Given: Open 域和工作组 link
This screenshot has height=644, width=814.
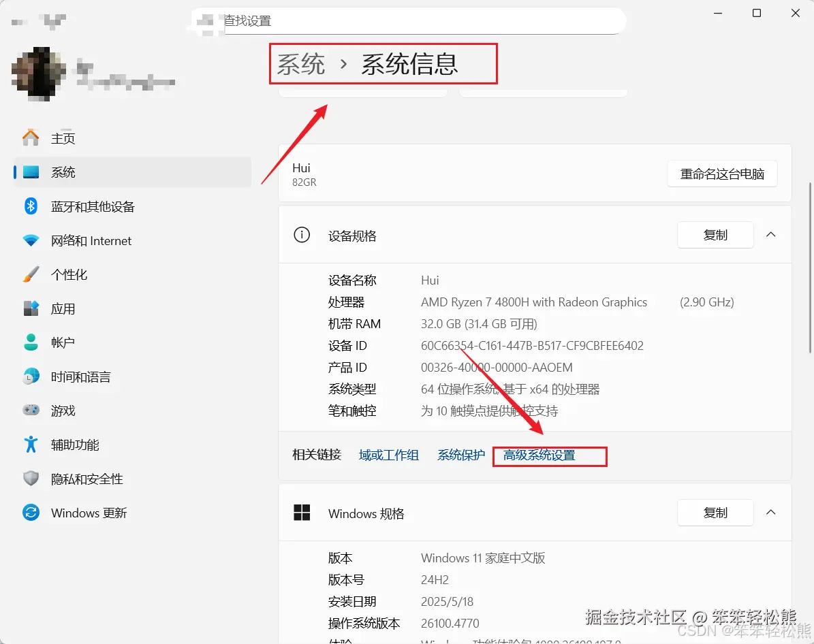Looking at the screenshot, I should pos(389,455).
